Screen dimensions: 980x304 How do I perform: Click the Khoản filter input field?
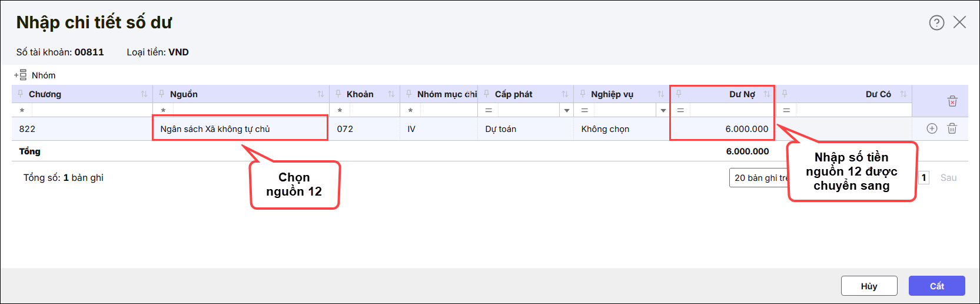tap(374, 110)
